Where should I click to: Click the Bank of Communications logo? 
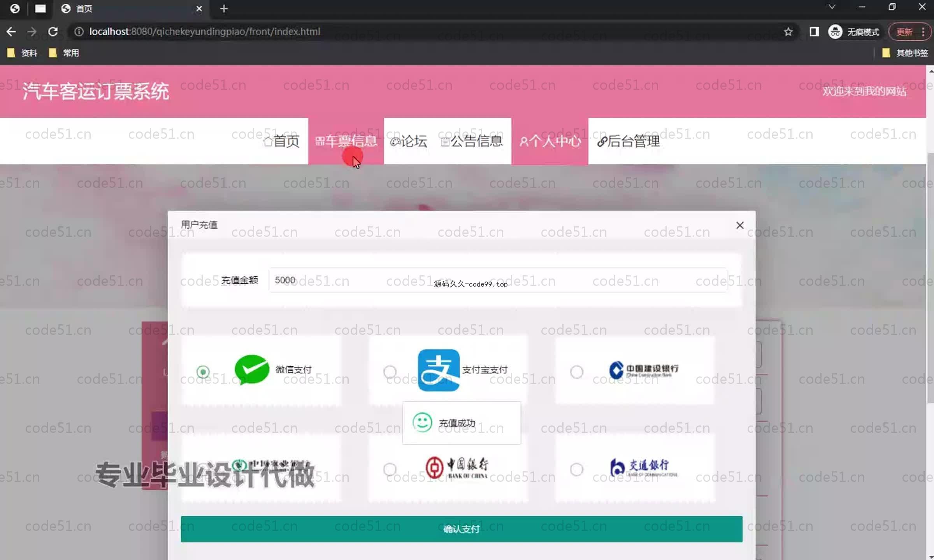644,467
